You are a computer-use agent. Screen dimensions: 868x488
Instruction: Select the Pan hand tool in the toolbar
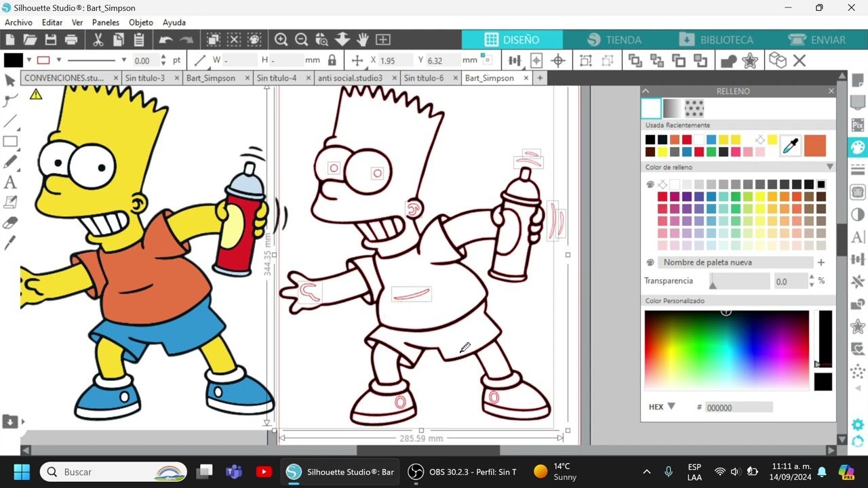[x=363, y=39]
